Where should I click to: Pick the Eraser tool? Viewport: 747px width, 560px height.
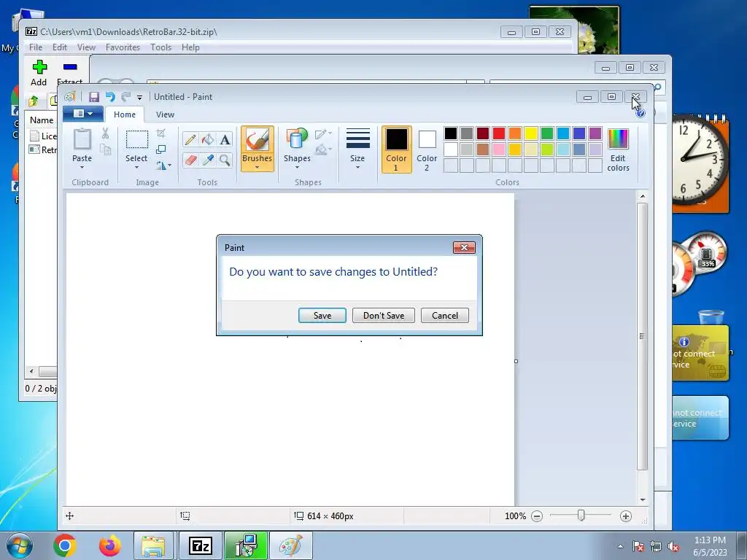click(x=190, y=160)
